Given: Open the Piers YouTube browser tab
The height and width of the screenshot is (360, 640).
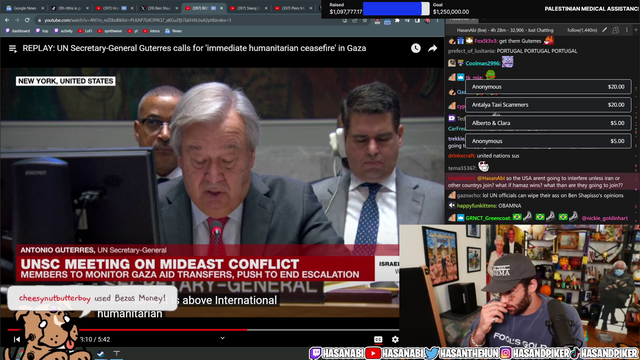Looking at the screenshot, I should [x=293, y=8].
